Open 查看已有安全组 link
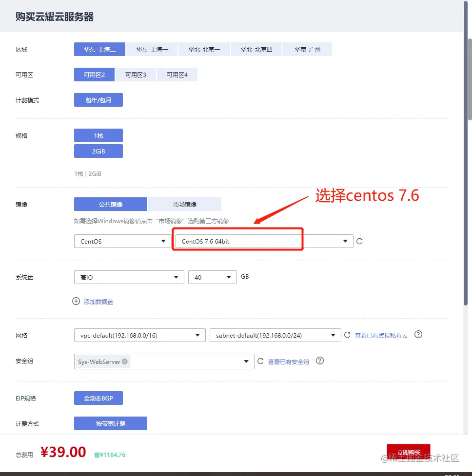The width and height of the screenshot is (472, 476). pyautogui.click(x=289, y=362)
